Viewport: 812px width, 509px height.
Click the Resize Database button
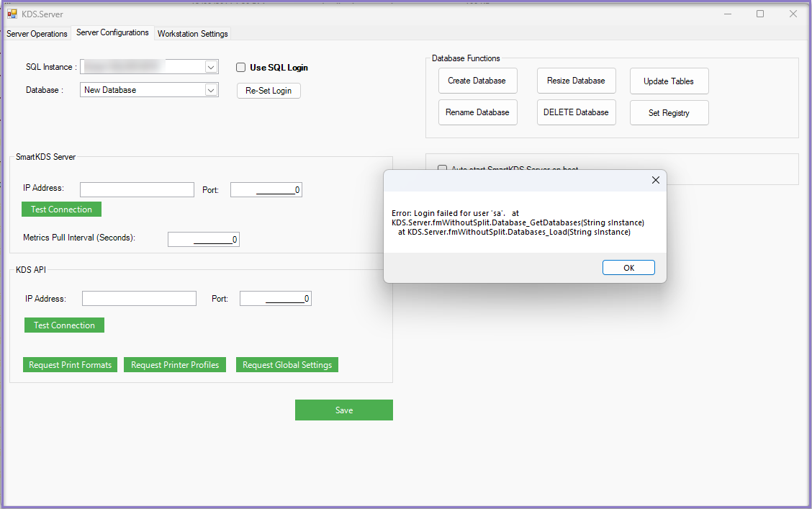tap(577, 81)
